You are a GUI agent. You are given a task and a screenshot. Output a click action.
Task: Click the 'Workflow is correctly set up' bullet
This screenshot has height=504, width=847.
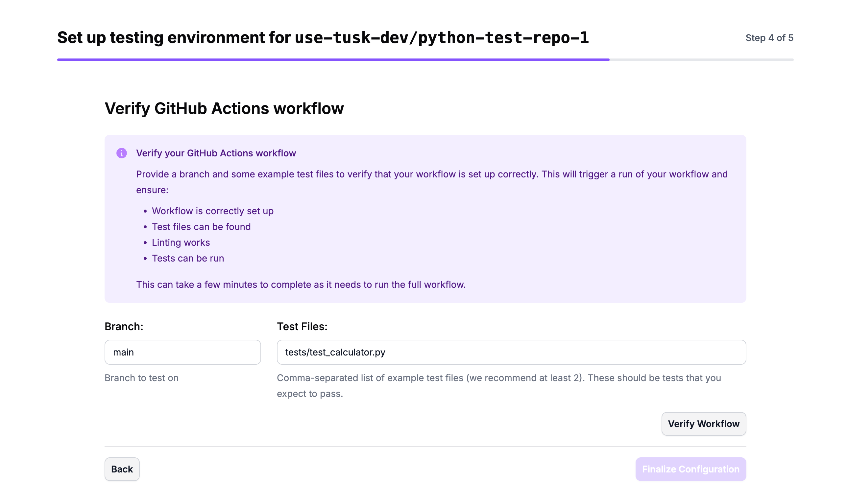212,211
